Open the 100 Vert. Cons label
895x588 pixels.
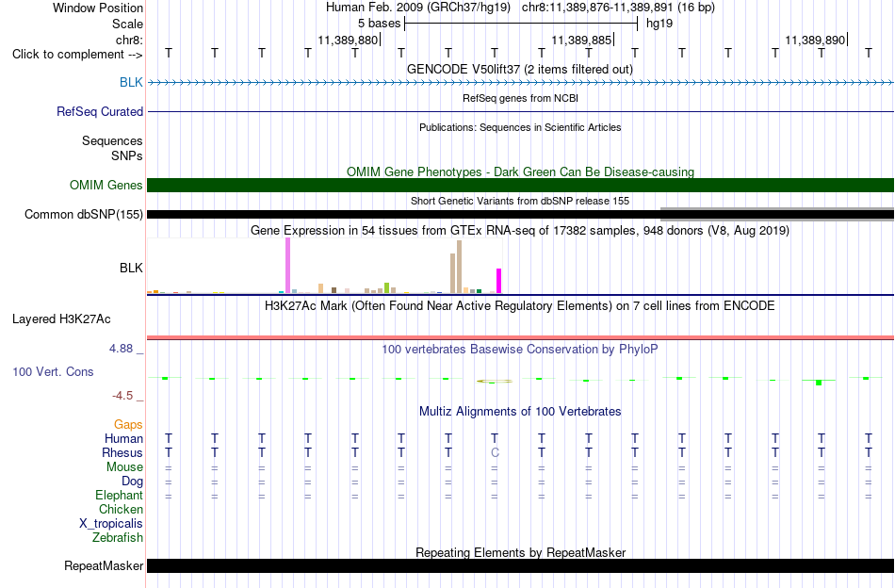pos(53,371)
